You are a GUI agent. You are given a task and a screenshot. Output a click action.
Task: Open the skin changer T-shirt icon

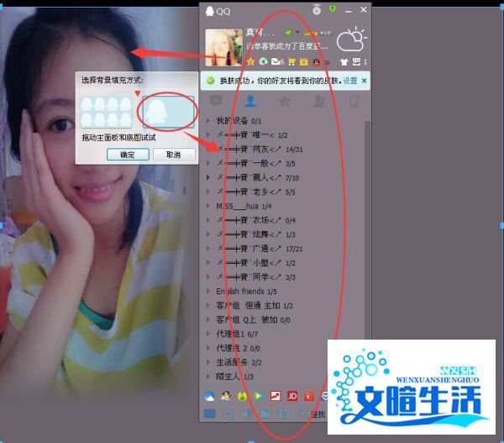pyautogui.click(x=344, y=61)
